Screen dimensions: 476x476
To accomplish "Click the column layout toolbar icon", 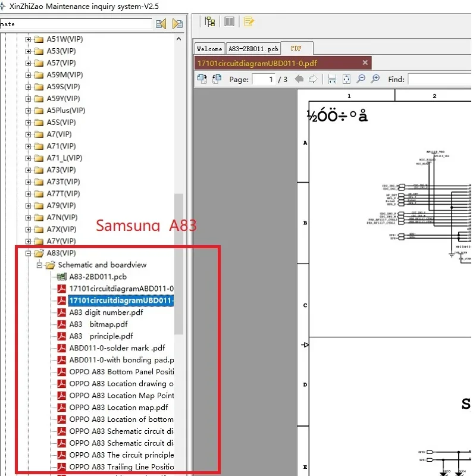I will (x=229, y=21).
